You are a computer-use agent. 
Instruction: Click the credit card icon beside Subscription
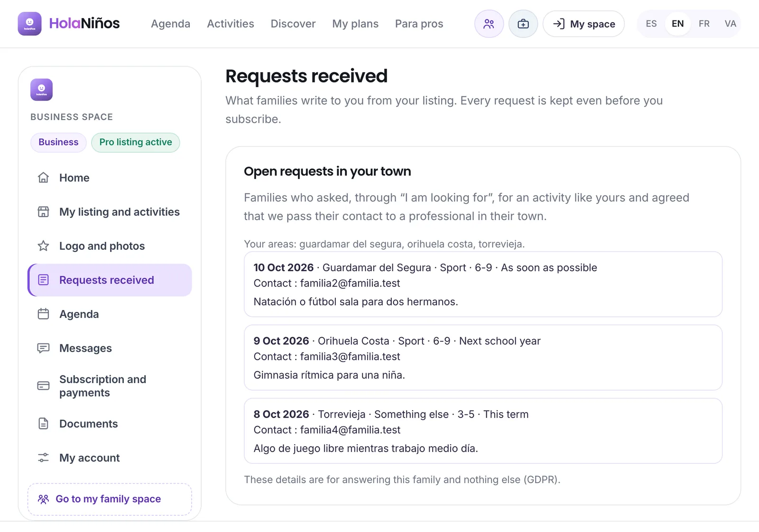[43, 386]
